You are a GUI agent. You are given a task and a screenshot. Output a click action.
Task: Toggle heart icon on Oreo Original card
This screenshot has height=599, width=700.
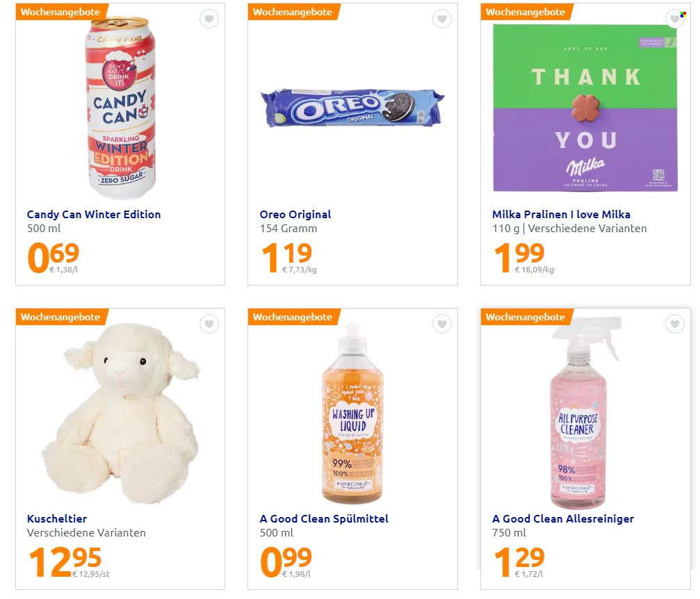point(442,19)
